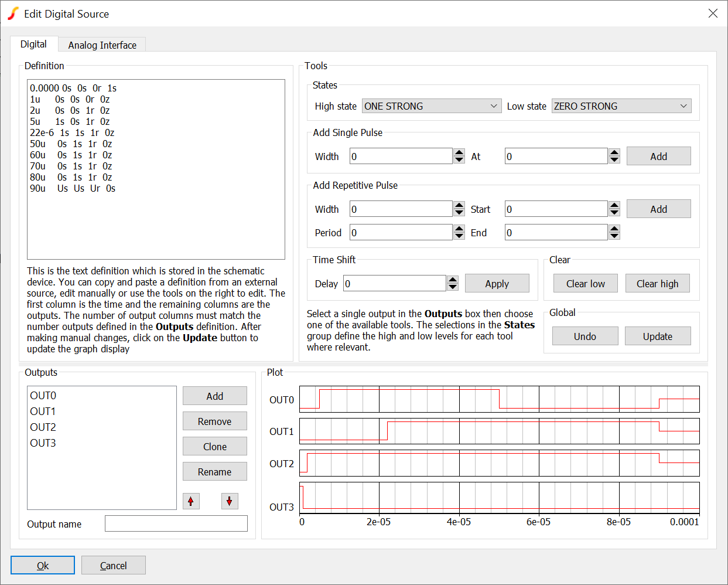Move selected output up with red arrow
728x585 pixels.
(191, 501)
